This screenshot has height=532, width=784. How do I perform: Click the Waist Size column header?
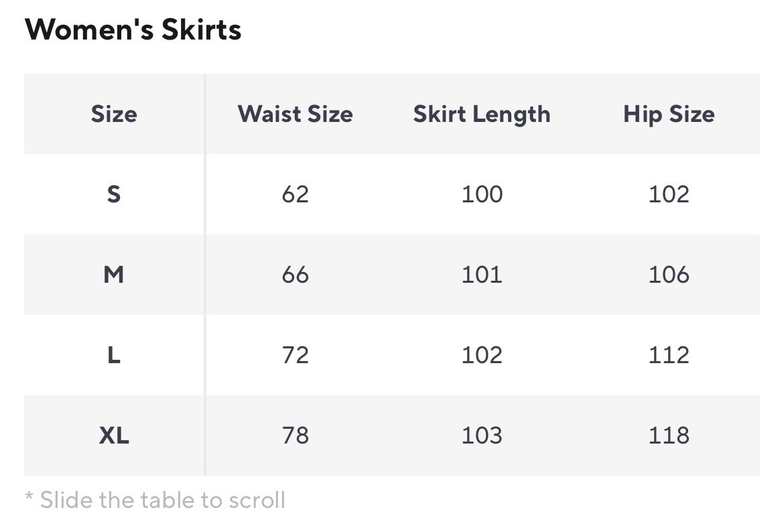(295, 114)
